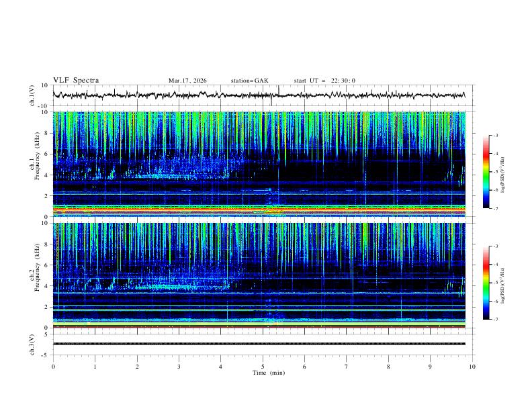Click the "4" kHz tick of ch.2 spectrogram
This screenshot has width=532, height=411.
(46, 286)
